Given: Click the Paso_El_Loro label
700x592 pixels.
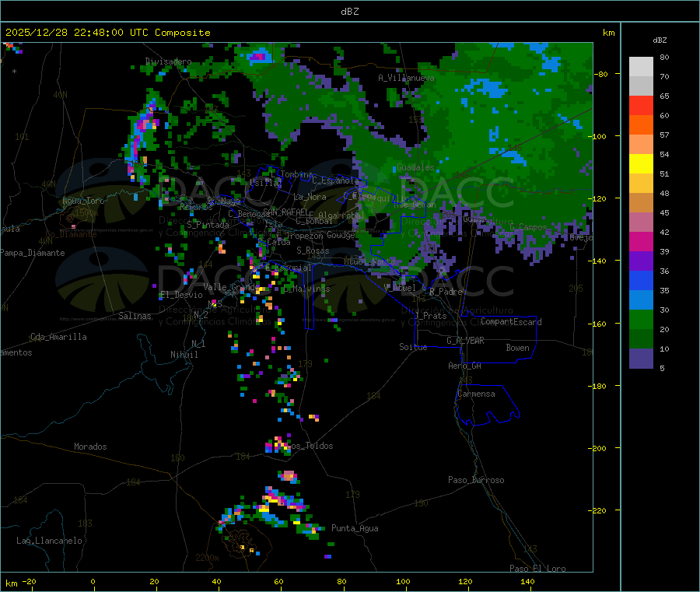Looking at the screenshot, I should click(537, 569).
